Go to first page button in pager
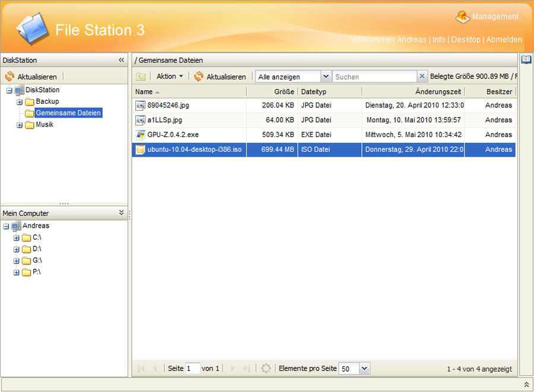Image resolution: width=534 pixels, height=392 pixels. (141, 368)
